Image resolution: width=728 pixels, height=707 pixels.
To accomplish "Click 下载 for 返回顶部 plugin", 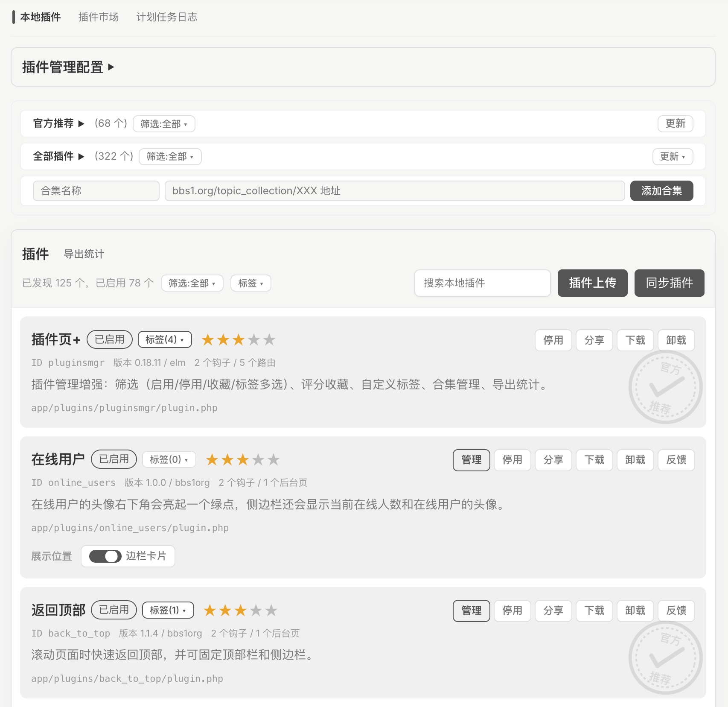I will [x=594, y=611].
